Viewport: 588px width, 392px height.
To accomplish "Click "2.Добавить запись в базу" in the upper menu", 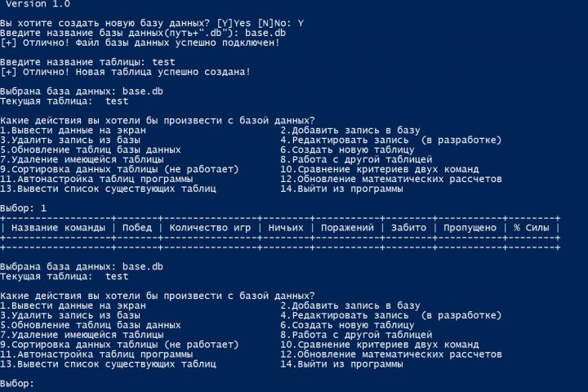I will [x=350, y=130].
